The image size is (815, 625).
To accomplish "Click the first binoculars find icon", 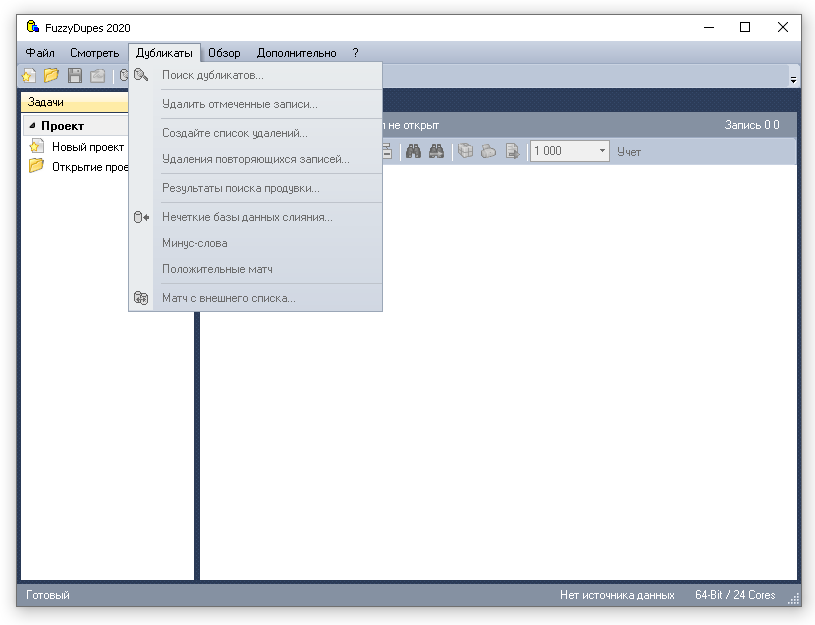I will [x=414, y=151].
